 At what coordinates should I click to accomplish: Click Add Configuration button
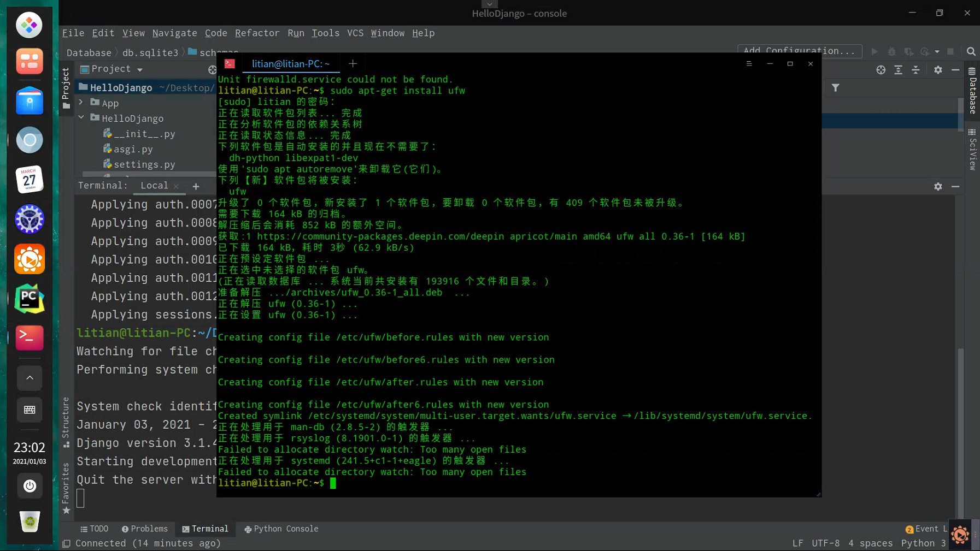coord(800,51)
